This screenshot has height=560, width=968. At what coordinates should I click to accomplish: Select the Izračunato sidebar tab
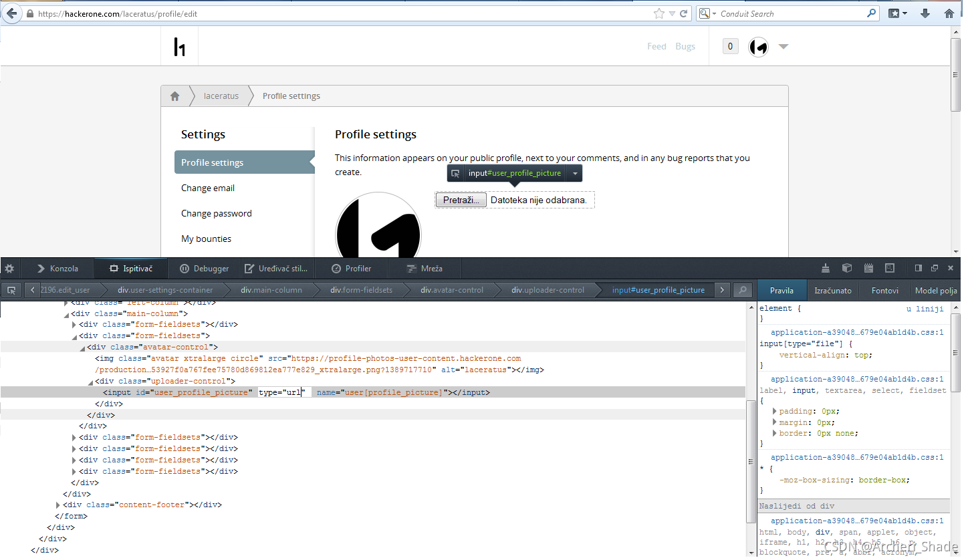(833, 291)
